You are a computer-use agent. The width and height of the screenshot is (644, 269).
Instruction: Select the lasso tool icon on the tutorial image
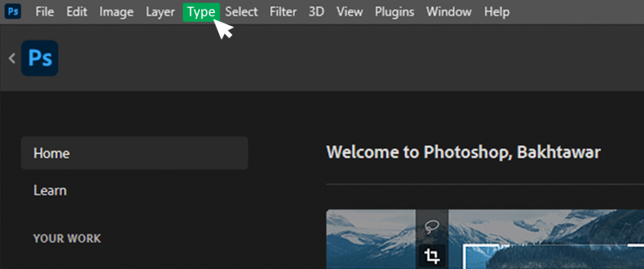tap(431, 227)
